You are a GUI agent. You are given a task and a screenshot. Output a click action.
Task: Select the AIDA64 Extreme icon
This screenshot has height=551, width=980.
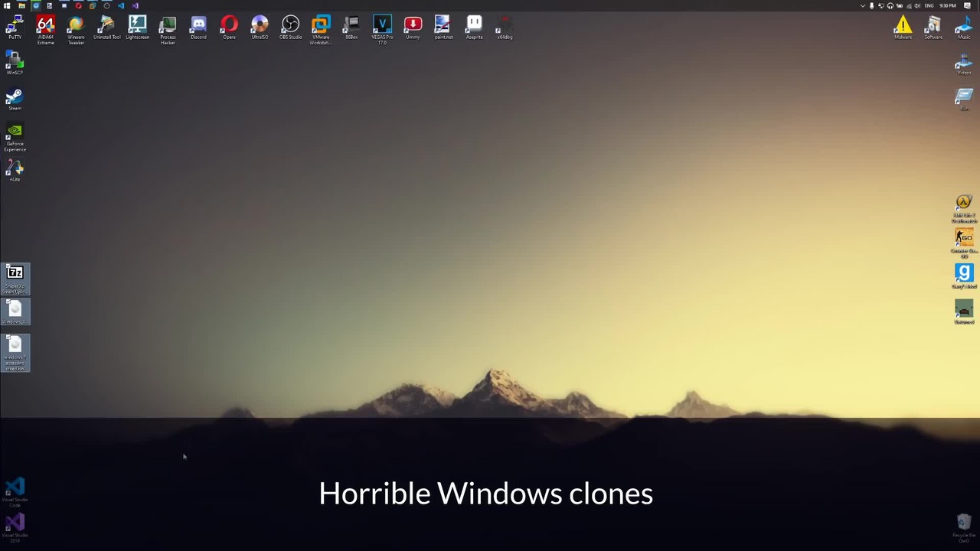click(x=45, y=26)
